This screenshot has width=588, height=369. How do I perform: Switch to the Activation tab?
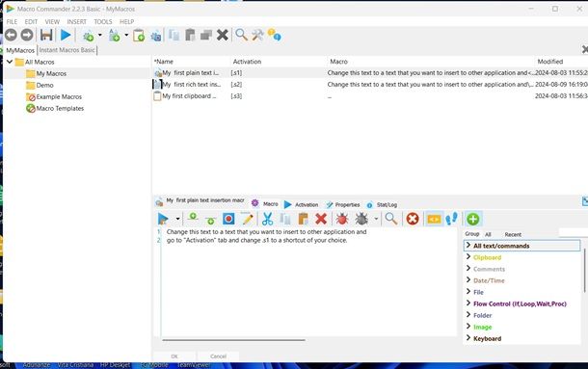click(302, 204)
